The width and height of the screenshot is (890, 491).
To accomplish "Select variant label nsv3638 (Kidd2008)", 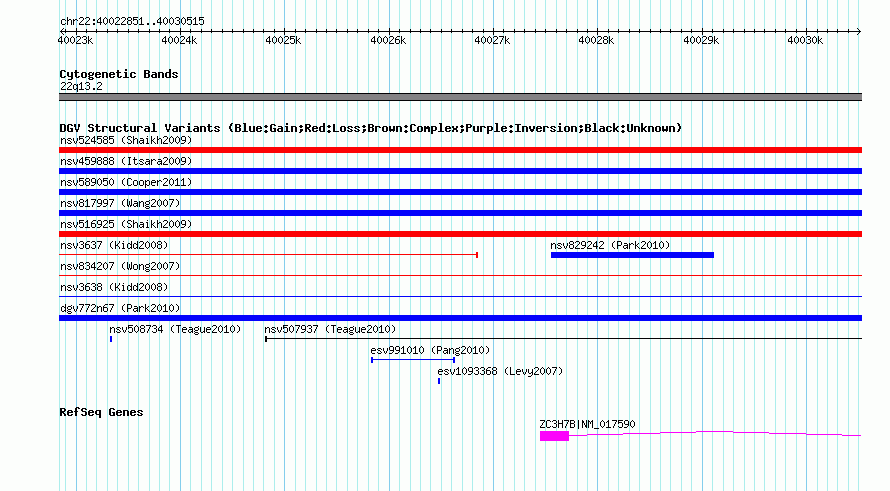I will tap(114, 287).
